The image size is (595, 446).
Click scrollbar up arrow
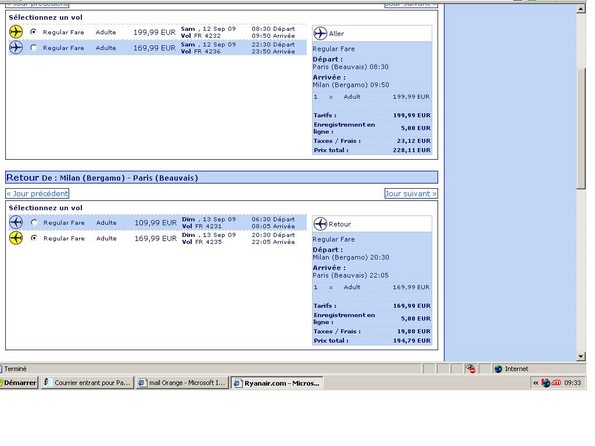pyautogui.click(x=581, y=9)
